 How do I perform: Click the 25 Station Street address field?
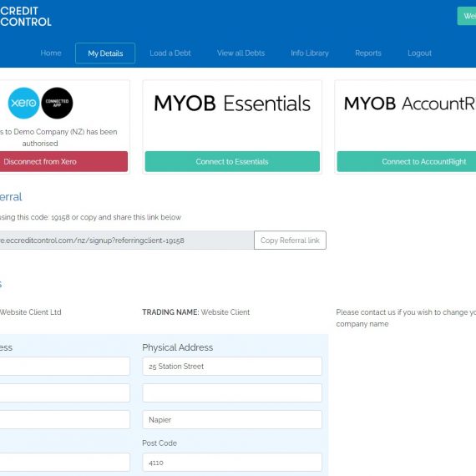(x=232, y=366)
